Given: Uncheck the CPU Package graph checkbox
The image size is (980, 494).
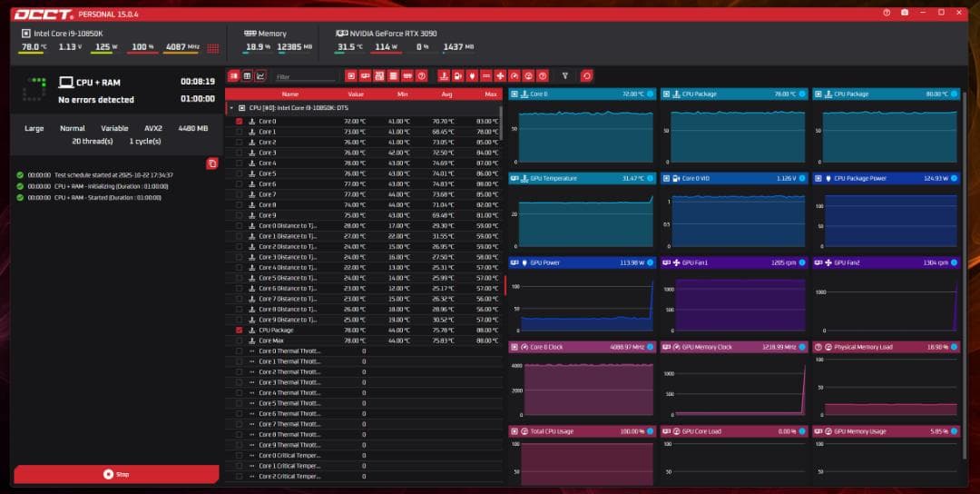Looking at the screenshot, I should point(240,331).
